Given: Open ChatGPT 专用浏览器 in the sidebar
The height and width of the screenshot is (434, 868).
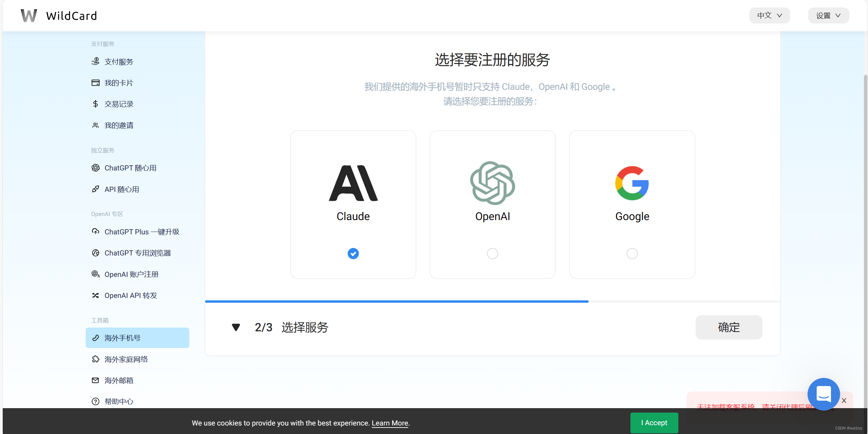Looking at the screenshot, I should pyautogui.click(x=137, y=253).
